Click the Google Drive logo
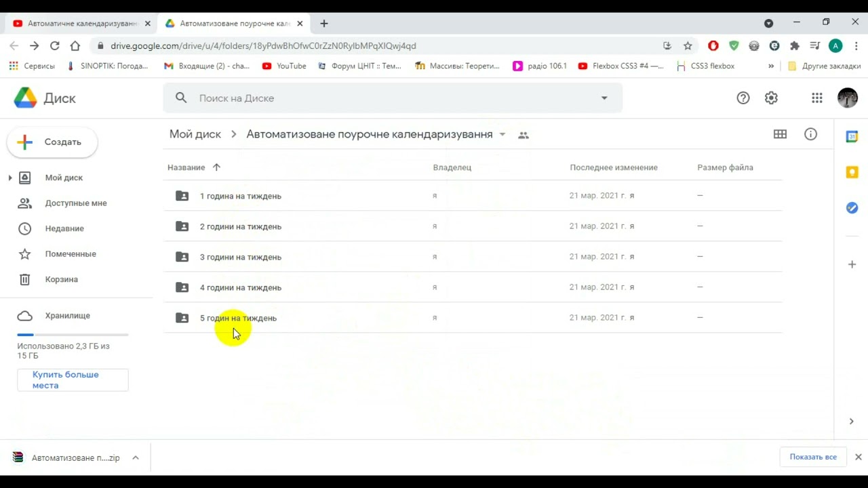The image size is (868, 488). [26, 98]
